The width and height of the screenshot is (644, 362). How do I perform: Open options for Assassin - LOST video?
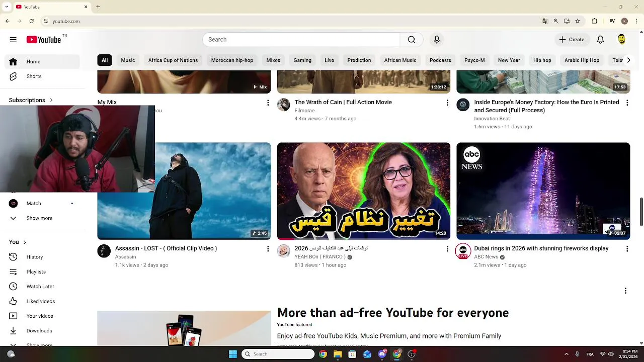coord(268,249)
